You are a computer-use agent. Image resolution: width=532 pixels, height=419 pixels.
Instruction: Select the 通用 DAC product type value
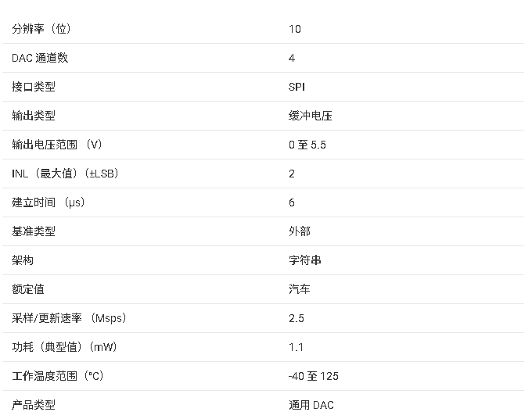pyautogui.click(x=311, y=405)
